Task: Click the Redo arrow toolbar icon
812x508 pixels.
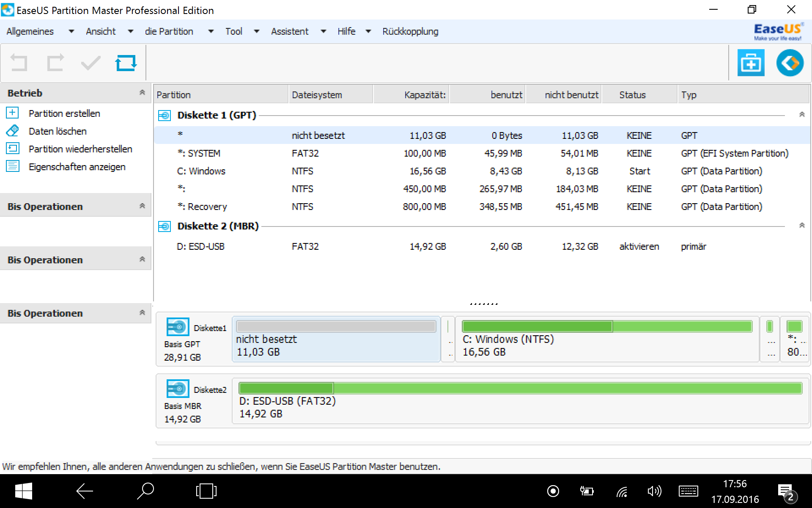Action: (x=55, y=63)
